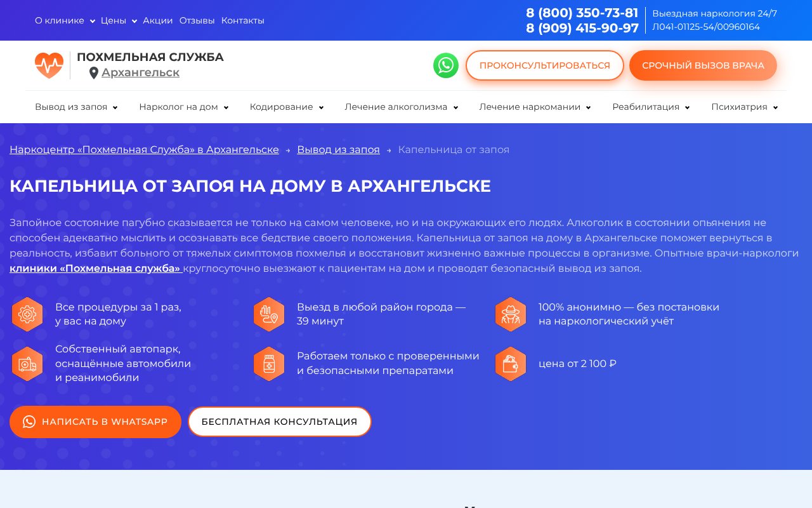Click the route-map hexagon icon near 'Выезд в любой район'

[268, 314]
